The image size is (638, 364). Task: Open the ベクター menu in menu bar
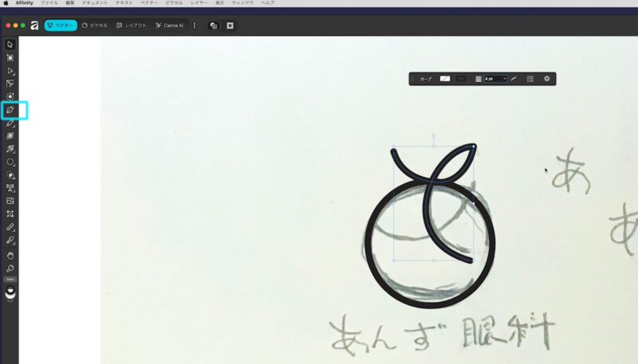pyautogui.click(x=149, y=3)
